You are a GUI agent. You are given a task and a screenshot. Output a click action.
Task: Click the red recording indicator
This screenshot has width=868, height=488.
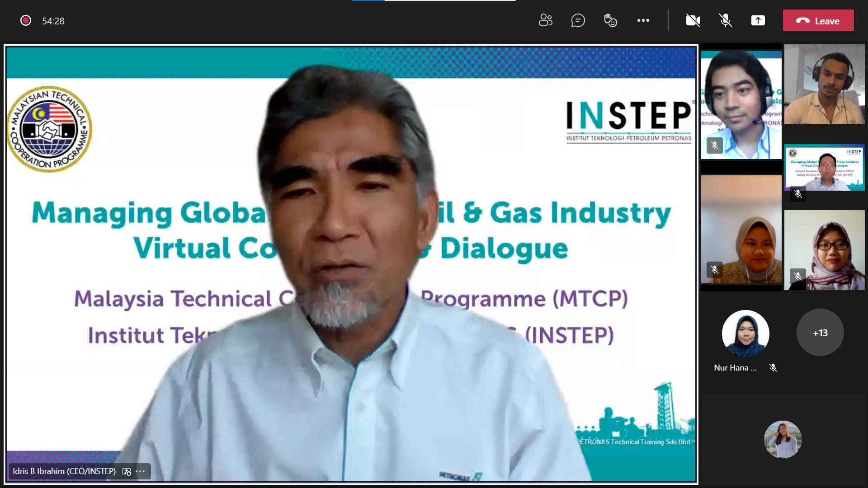pyautogui.click(x=26, y=20)
